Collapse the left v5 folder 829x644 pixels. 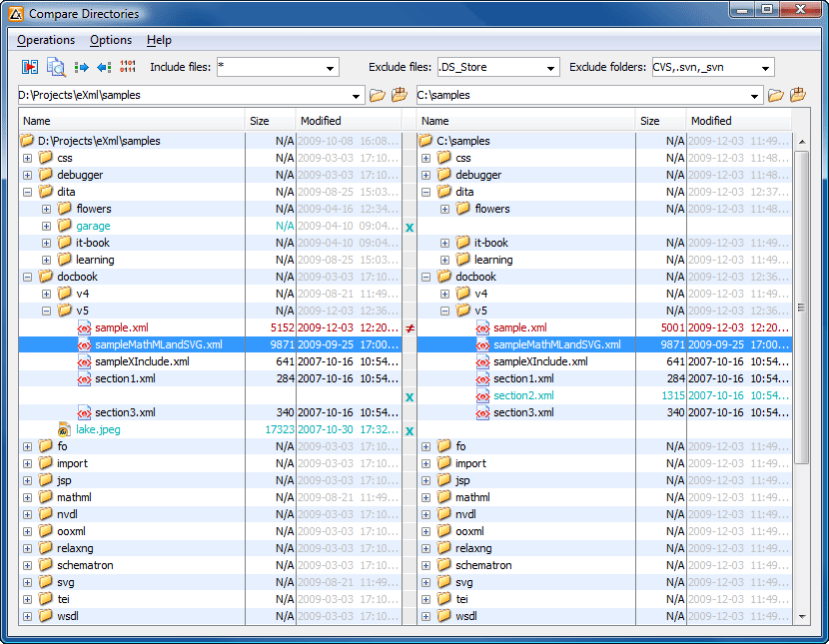(47, 311)
